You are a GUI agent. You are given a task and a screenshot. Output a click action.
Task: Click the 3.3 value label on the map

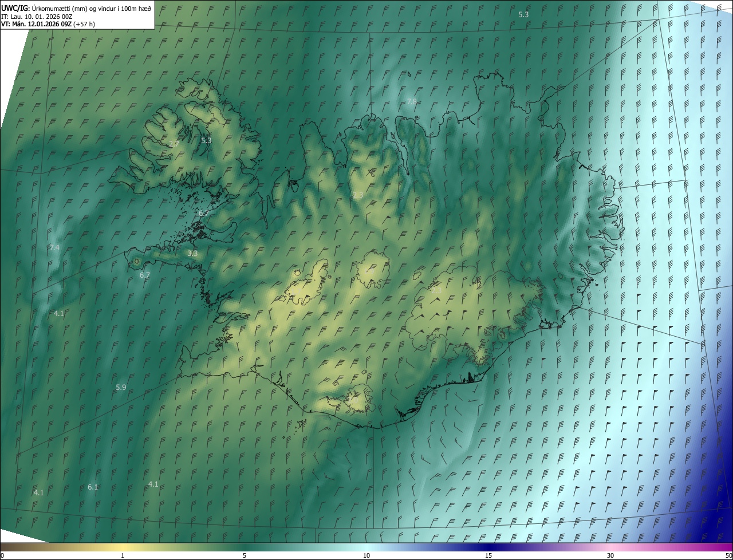tap(192, 253)
